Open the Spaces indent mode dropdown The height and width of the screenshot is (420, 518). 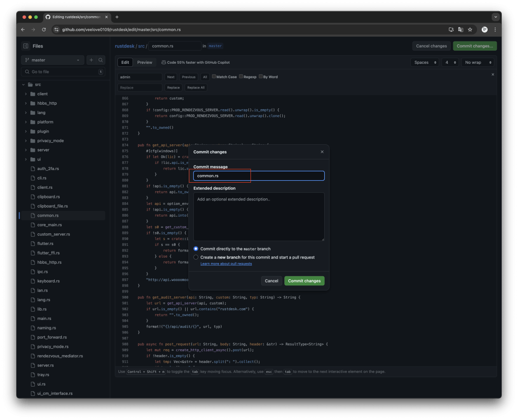click(425, 62)
